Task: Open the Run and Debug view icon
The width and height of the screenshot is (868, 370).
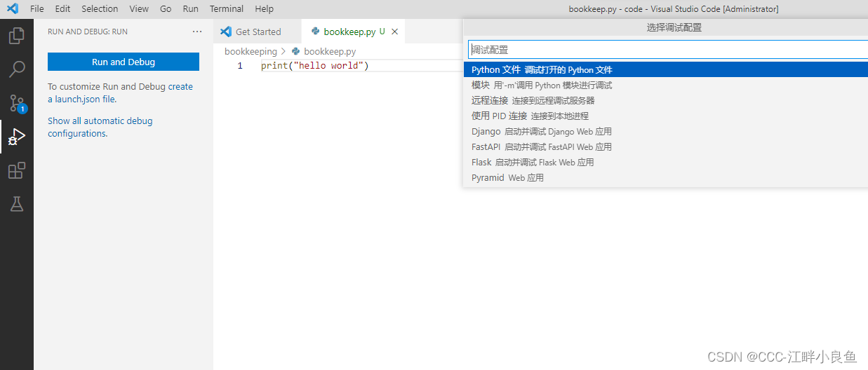Action: [x=17, y=136]
